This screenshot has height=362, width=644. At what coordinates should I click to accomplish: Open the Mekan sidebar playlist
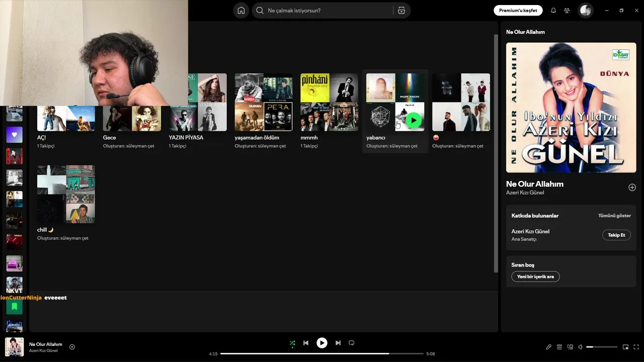click(x=14, y=242)
